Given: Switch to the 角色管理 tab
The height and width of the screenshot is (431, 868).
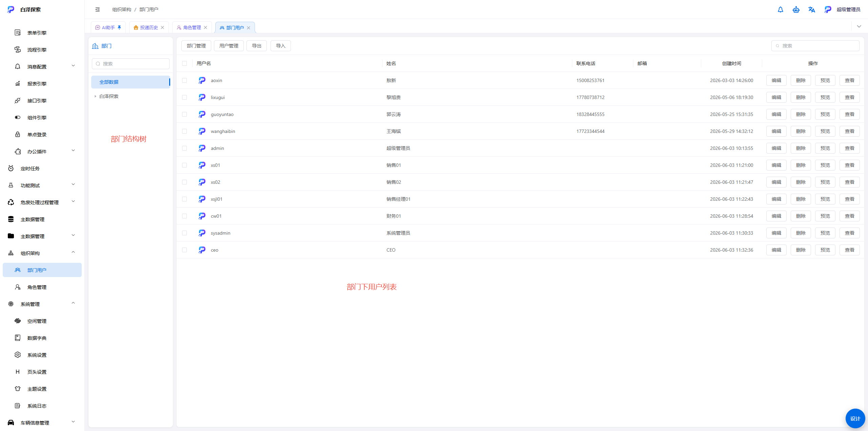Looking at the screenshot, I should tap(192, 27).
